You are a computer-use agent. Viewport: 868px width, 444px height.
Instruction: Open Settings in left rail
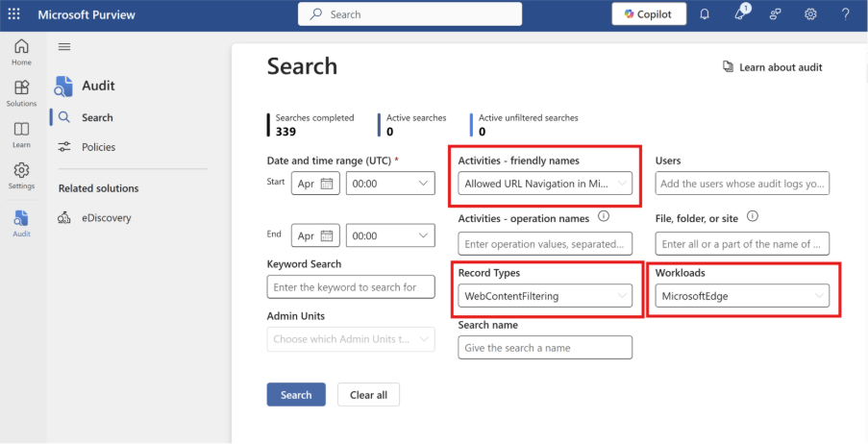21,176
